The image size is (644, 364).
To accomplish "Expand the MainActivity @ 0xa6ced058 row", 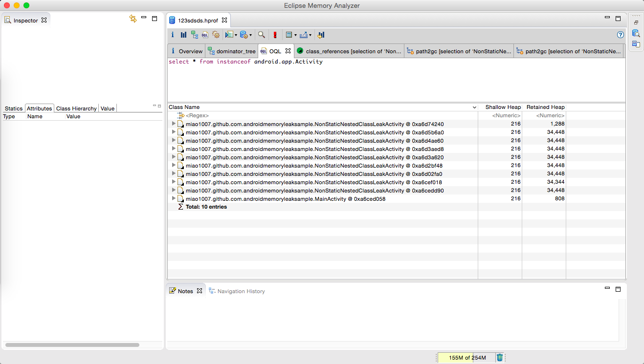I will (174, 198).
